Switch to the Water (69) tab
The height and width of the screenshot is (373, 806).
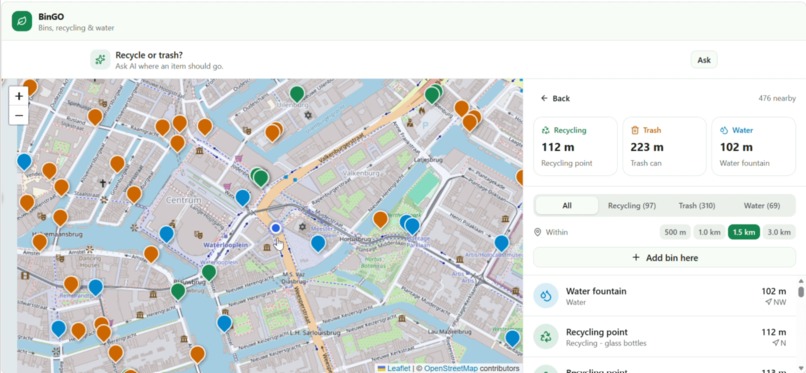[762, 206]
